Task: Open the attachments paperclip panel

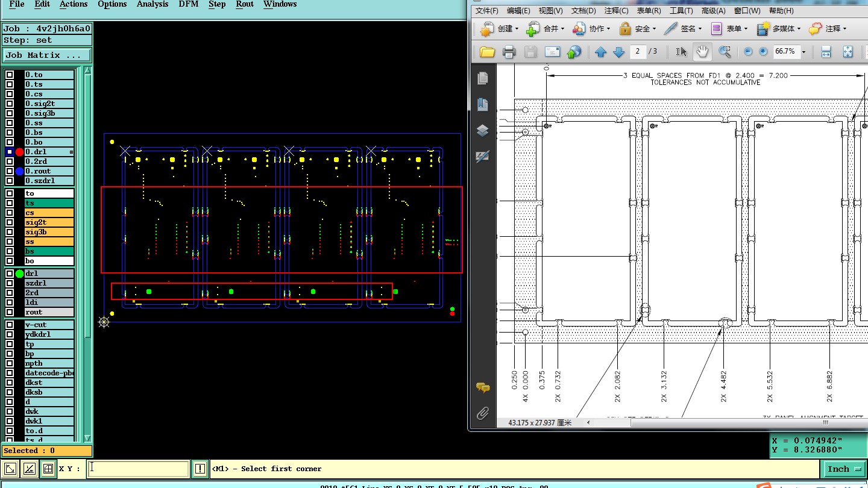Action: click(482, 413)
